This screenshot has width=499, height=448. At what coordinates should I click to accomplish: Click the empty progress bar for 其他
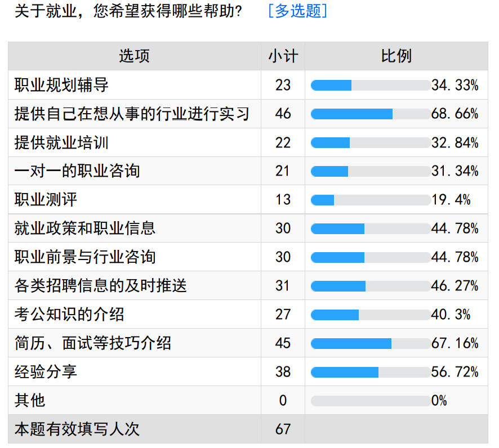point(370,401)
